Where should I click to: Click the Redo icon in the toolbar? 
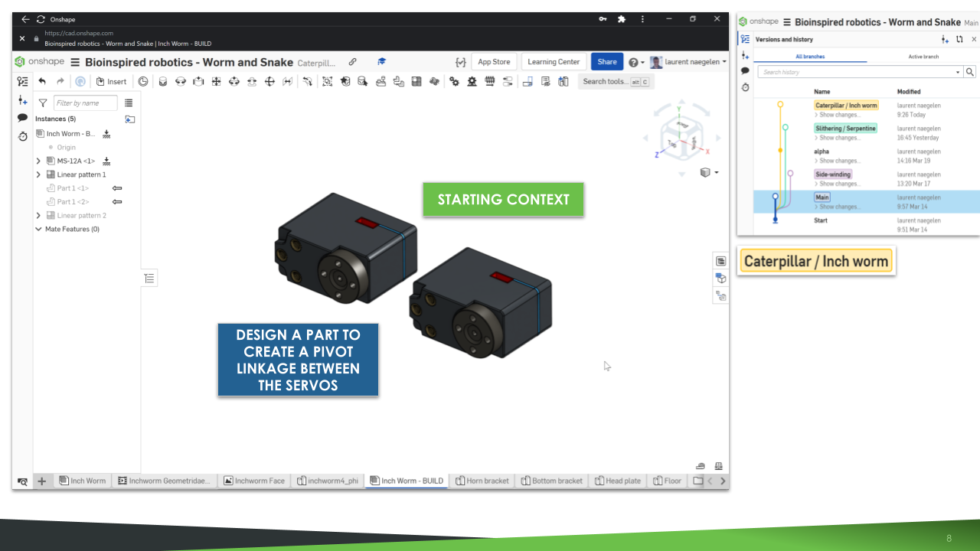60,82
